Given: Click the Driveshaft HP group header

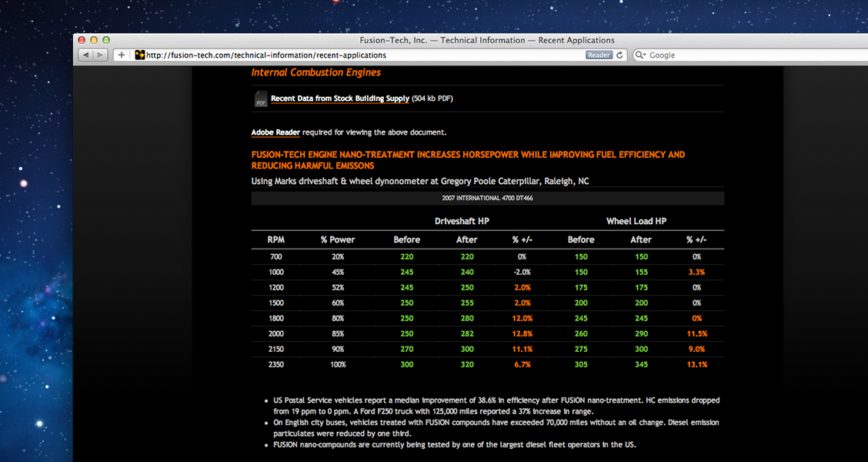Looking at the screenshot, I should pyautogui.click(x=462, y=221).
